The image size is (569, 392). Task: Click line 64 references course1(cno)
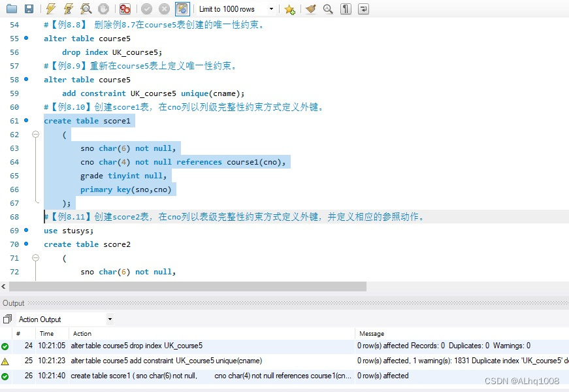click(231, 162)
